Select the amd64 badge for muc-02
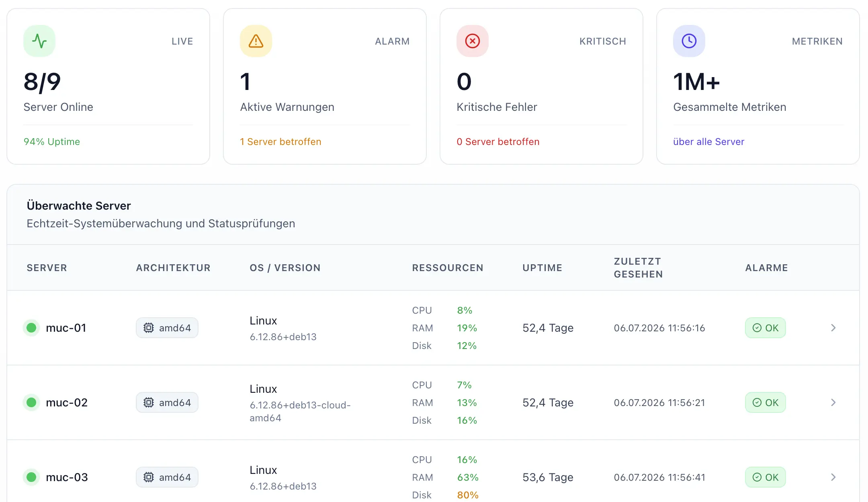This screenshot has height=502, width=868. [x=167, y=402]
